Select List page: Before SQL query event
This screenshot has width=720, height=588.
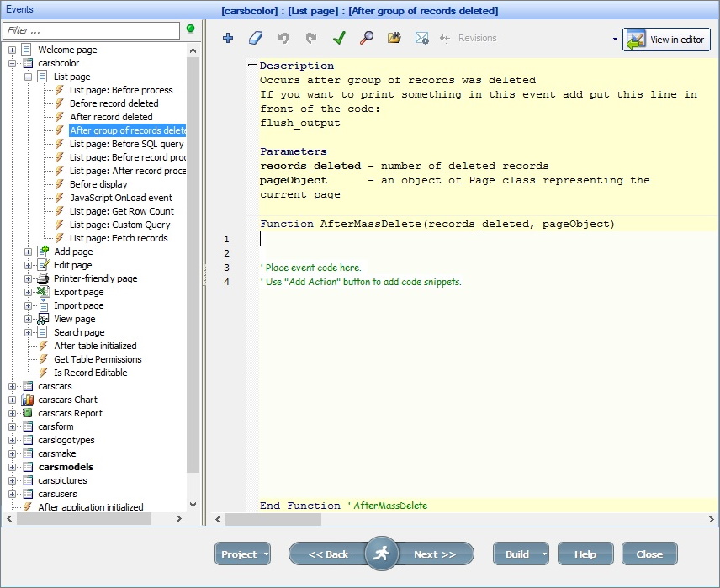coord(127,144)
